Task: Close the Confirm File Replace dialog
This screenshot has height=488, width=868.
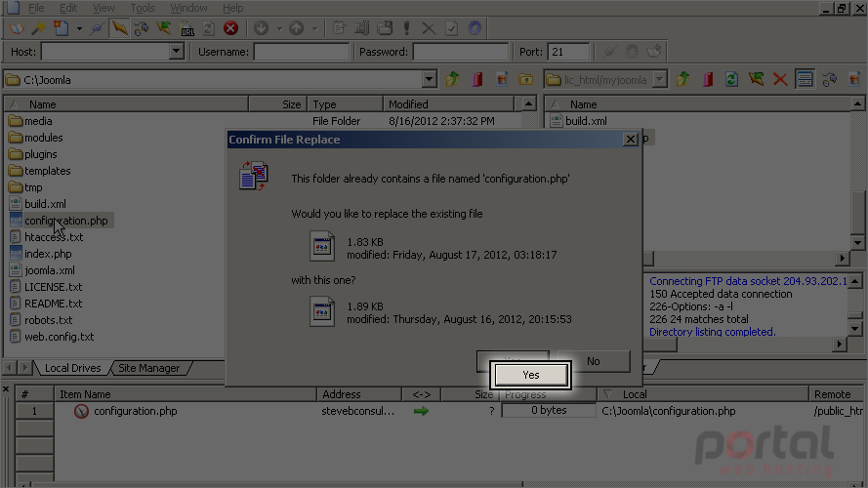Action: [x=630, y=140]
